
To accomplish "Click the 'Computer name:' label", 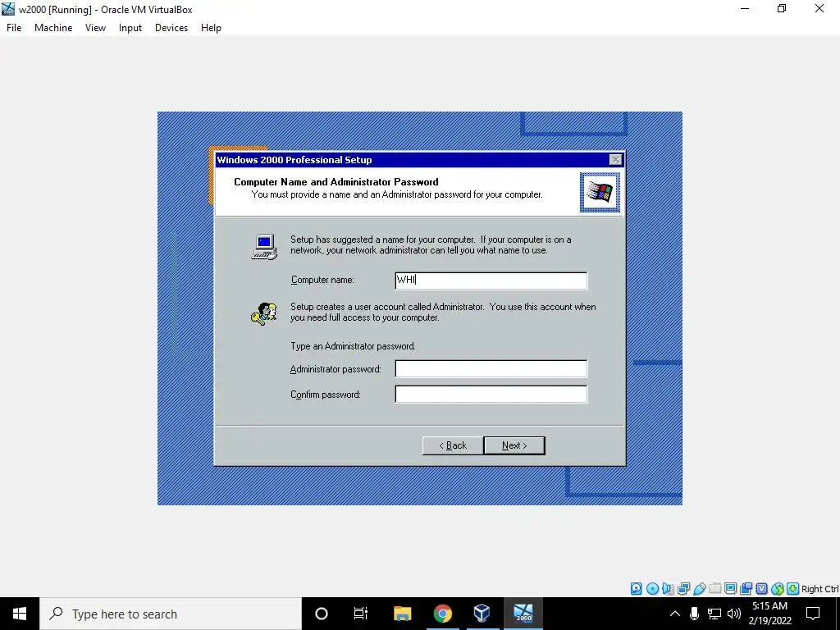I will coord(322,281).
